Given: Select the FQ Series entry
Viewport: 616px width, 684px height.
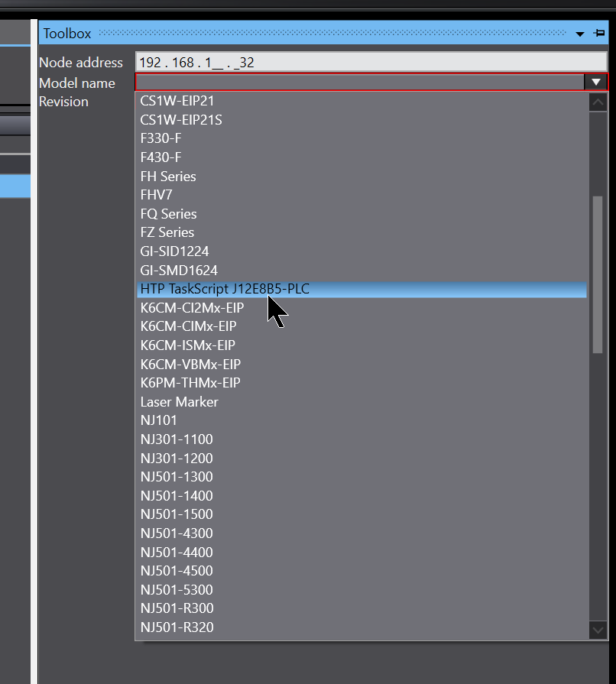Looking at the screenshot, I should pyautogui.click(x=361, y=214).
